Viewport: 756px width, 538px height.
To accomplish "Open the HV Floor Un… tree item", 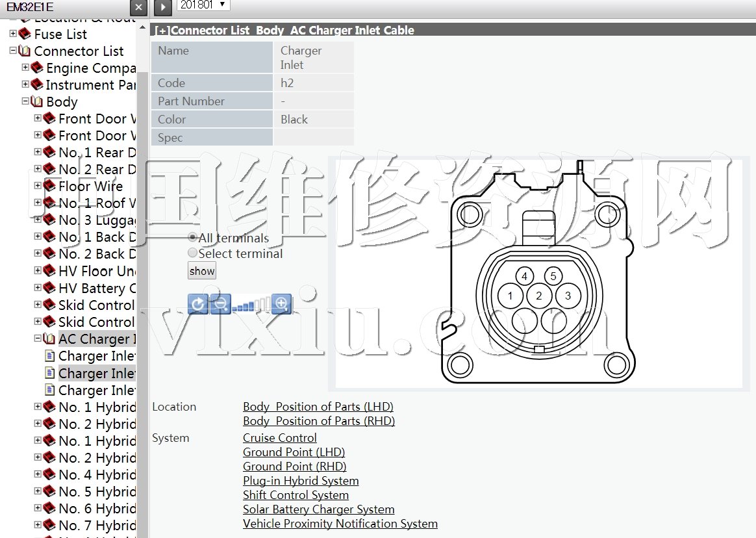I will click(x=96, y=271).
